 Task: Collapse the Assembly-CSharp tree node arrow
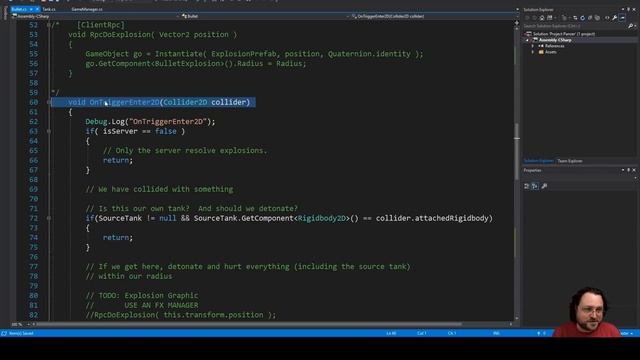tap(527, 40)
